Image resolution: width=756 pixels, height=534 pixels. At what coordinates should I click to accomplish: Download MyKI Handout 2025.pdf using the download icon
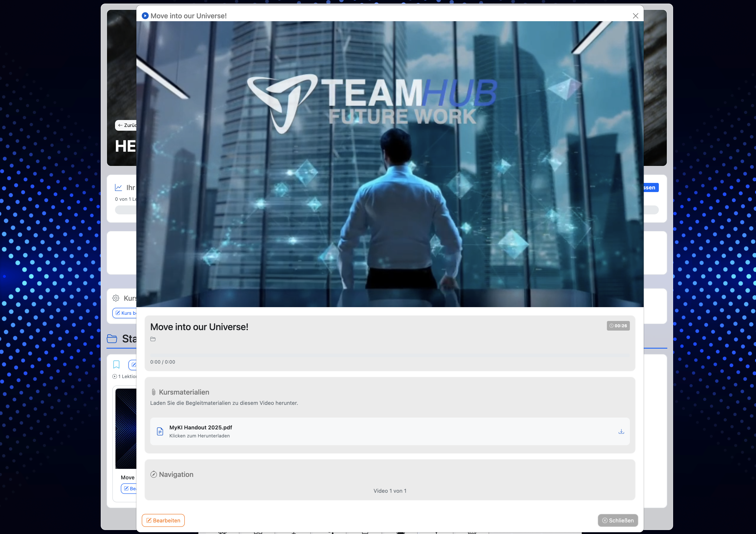pyautogui.click(x=621, y=431)
